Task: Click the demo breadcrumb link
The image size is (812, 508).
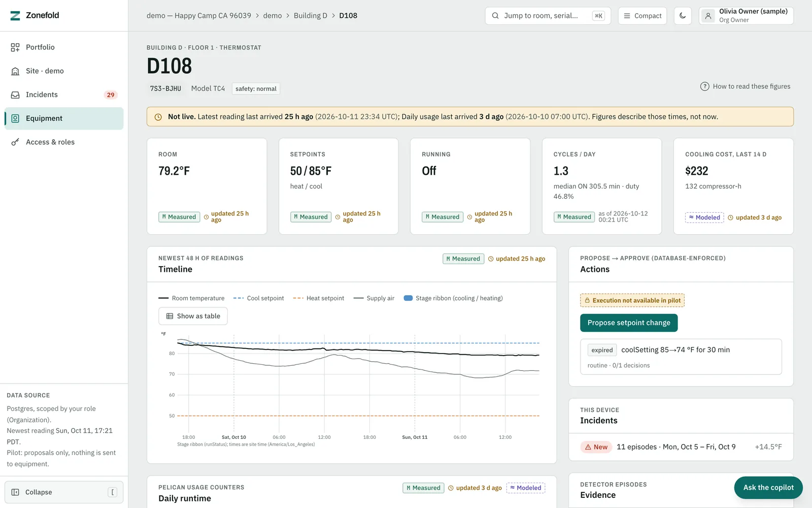Action: coord(273,16)
